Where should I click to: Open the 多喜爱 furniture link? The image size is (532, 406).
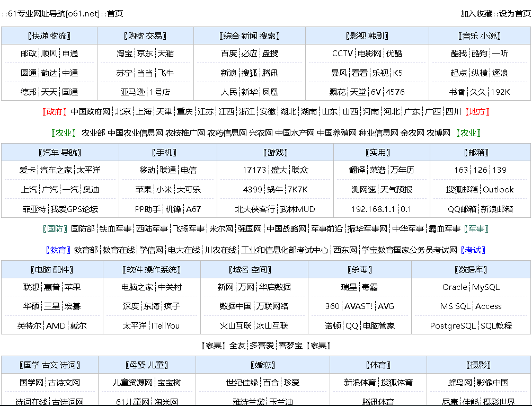262,346
